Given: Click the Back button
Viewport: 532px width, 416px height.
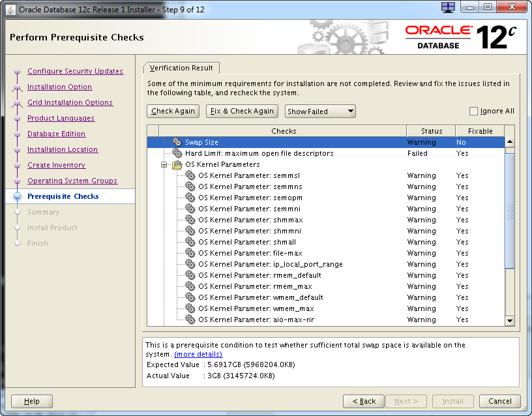Looking at the screenshot, I should coord(364,401).
